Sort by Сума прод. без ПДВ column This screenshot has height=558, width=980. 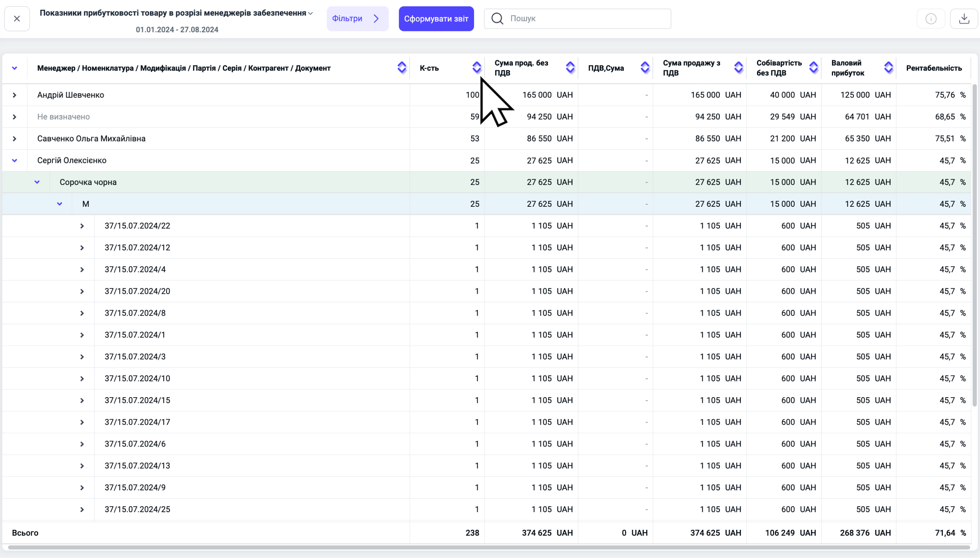pyautogui.click(x=570, y=68)
